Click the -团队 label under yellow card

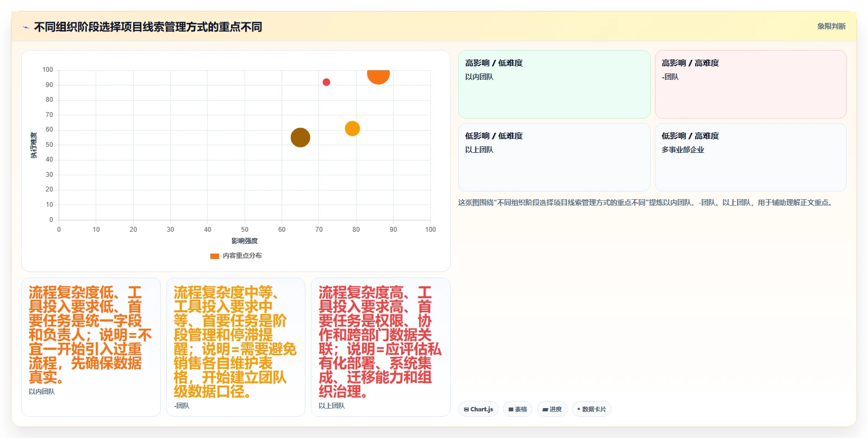coord(182,406)
